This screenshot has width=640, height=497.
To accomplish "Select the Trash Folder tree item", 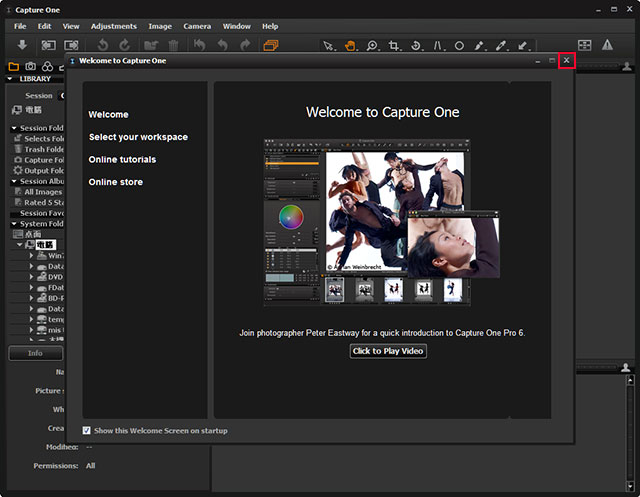I will click(x=39, y=149).
